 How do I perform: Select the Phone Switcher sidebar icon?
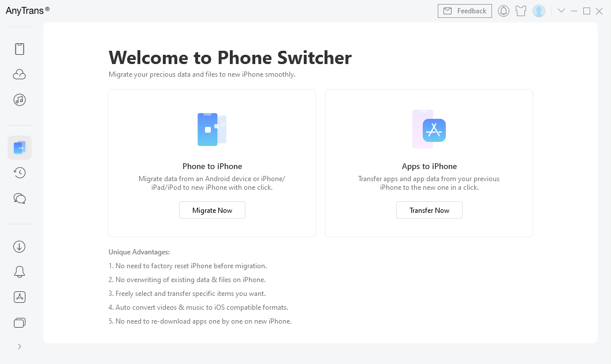tap(20, 148)
